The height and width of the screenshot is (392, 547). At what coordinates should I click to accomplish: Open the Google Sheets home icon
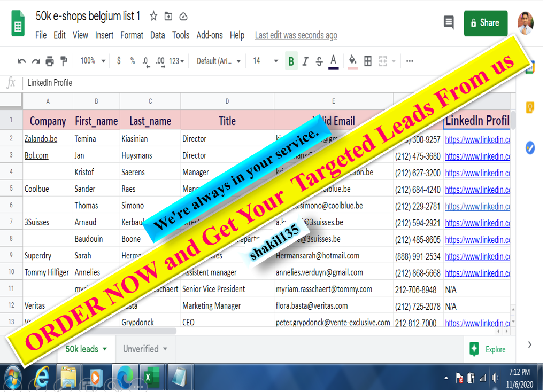[x=18, y=23]
